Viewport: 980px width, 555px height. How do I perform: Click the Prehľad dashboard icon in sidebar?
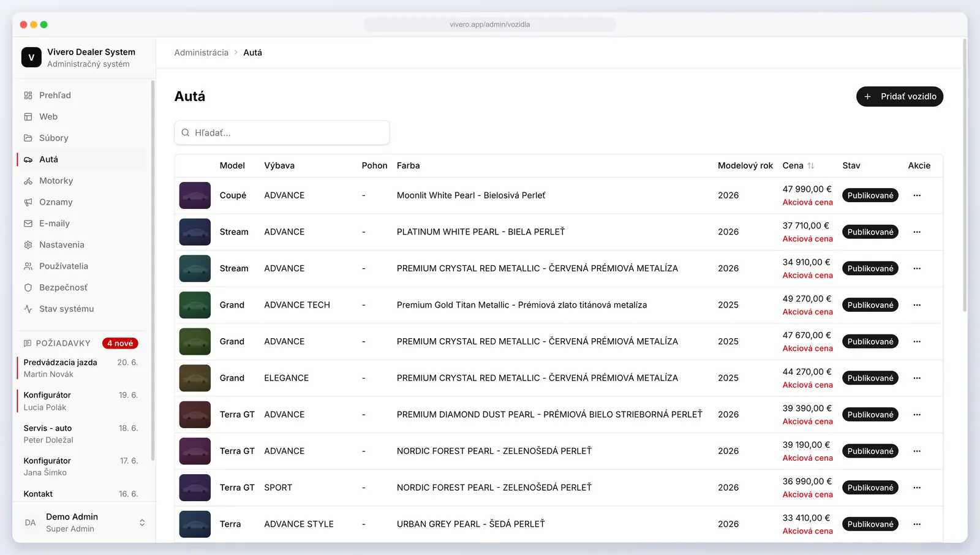pos(28,96)
